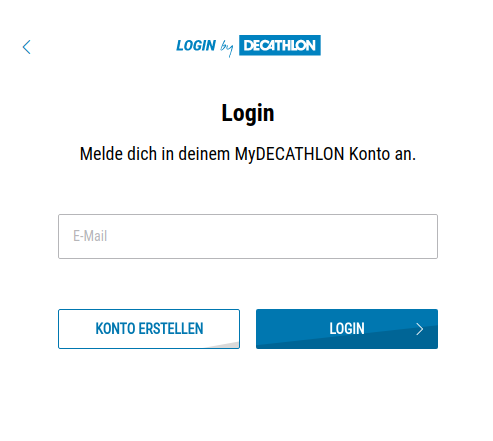Go back using the left chevron arrow

[x=27, y=47]
